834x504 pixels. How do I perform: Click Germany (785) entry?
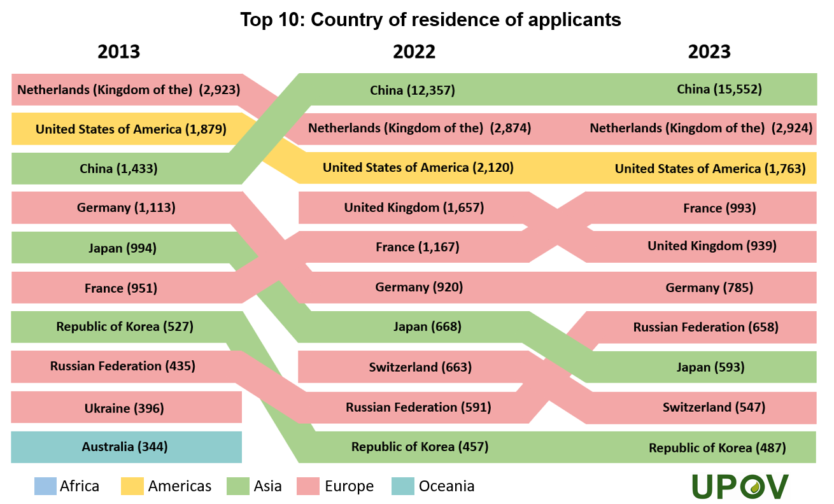[x=709, y=288]
